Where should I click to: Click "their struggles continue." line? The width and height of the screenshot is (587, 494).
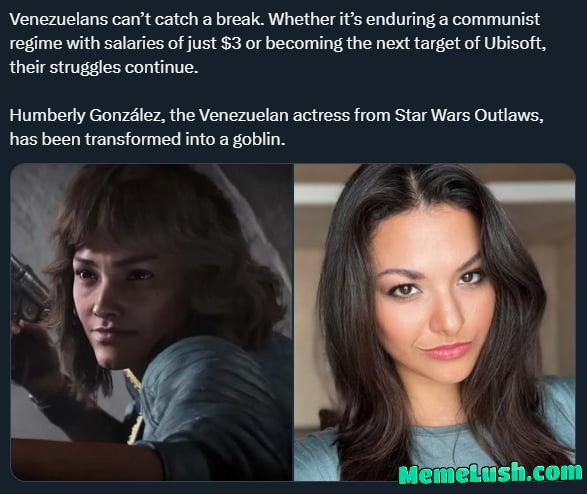tap(104, 67)
